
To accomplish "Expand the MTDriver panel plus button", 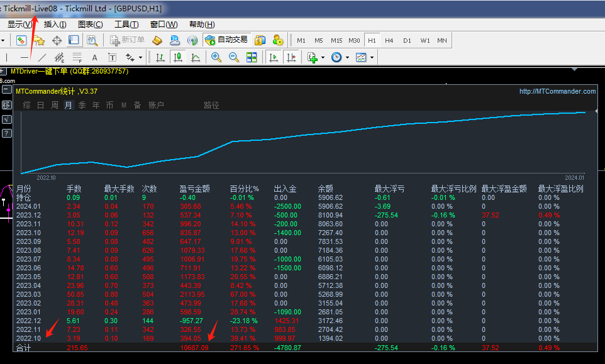I will [x=3, y=71].
